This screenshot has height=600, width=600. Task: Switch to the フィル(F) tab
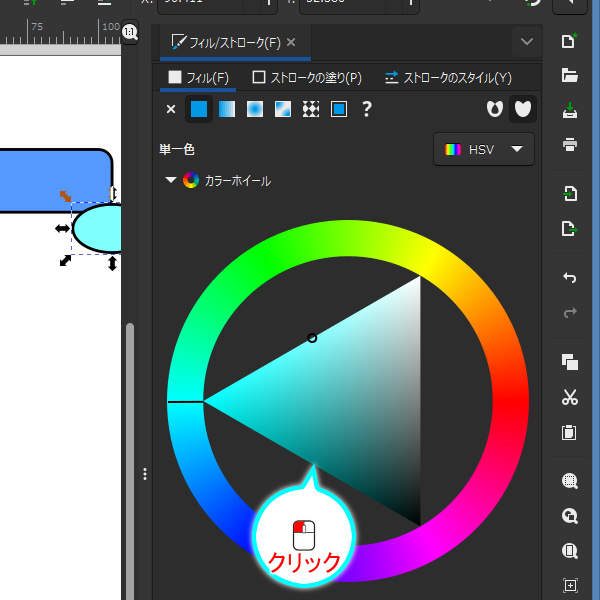pyautogui.click(x=198, y=78)
